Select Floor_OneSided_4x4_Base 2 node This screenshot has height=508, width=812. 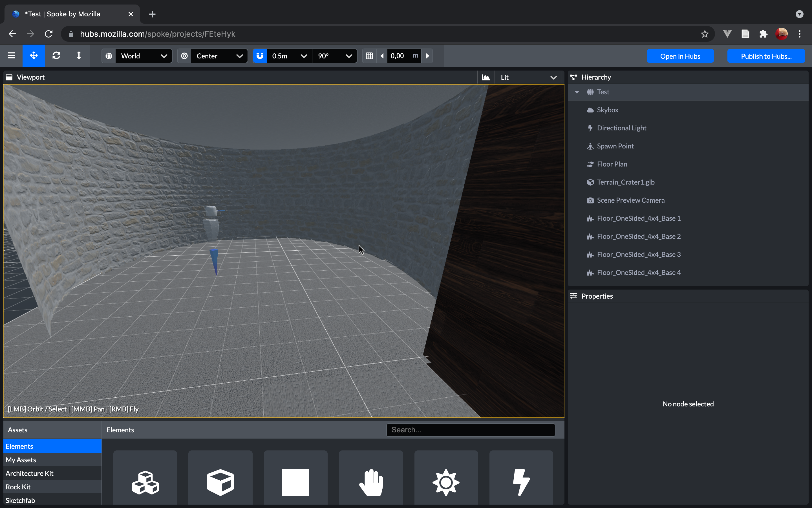coord(688,237)
